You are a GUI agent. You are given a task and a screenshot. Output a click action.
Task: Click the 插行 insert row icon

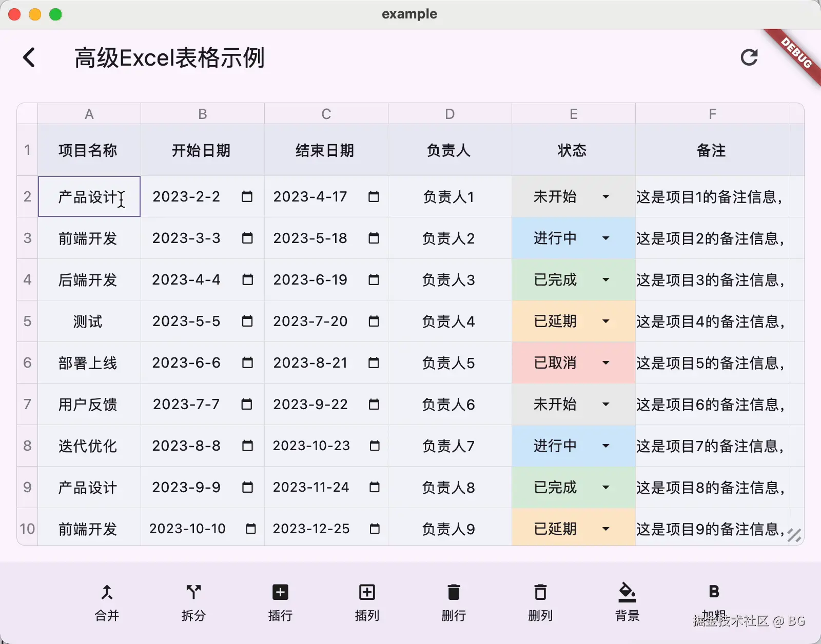tap(280, 592)
